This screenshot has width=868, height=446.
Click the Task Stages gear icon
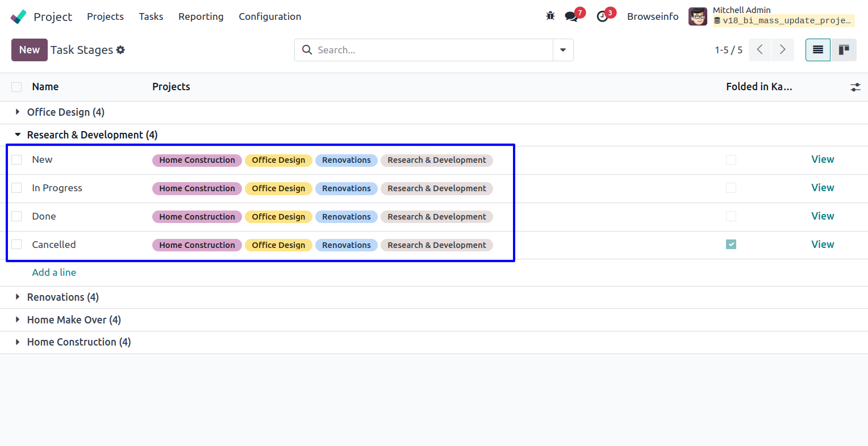(120, 50)
